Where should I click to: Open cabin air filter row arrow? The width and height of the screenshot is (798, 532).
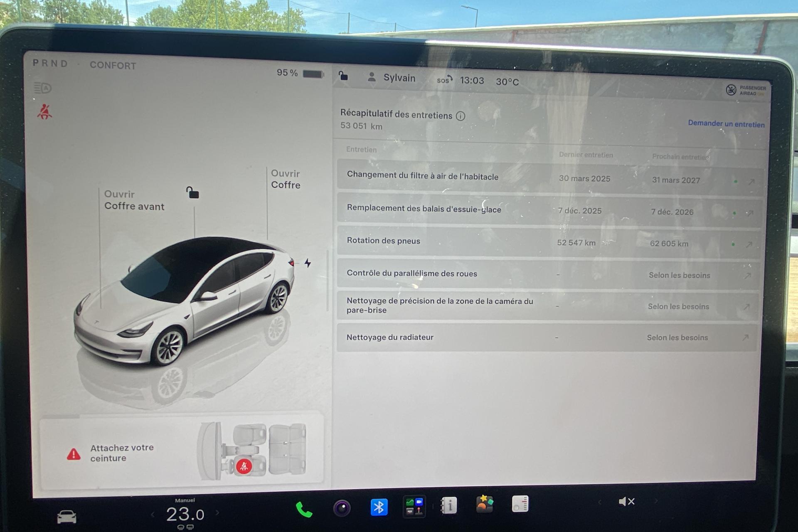point(751,182)
